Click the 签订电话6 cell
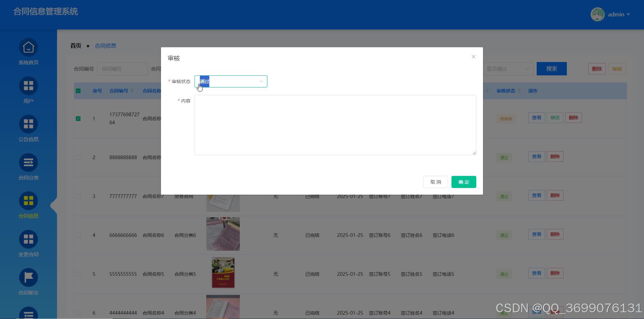Screen dimensions: 644x319 tap(443, 235)
